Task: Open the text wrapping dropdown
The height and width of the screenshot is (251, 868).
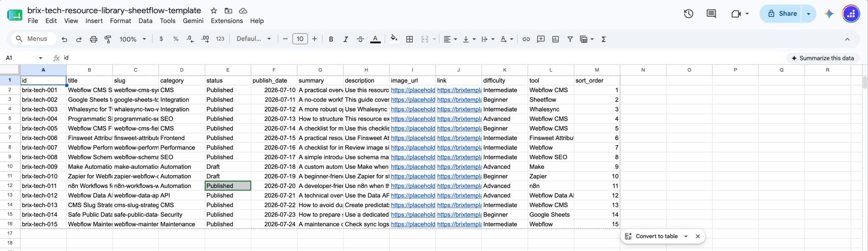Action: coord(488,39)
